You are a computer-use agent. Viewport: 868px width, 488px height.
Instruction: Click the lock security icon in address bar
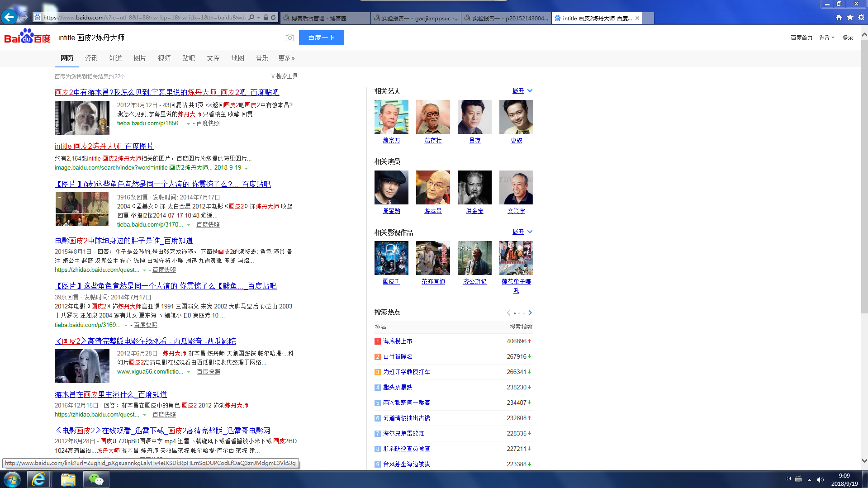266,18
